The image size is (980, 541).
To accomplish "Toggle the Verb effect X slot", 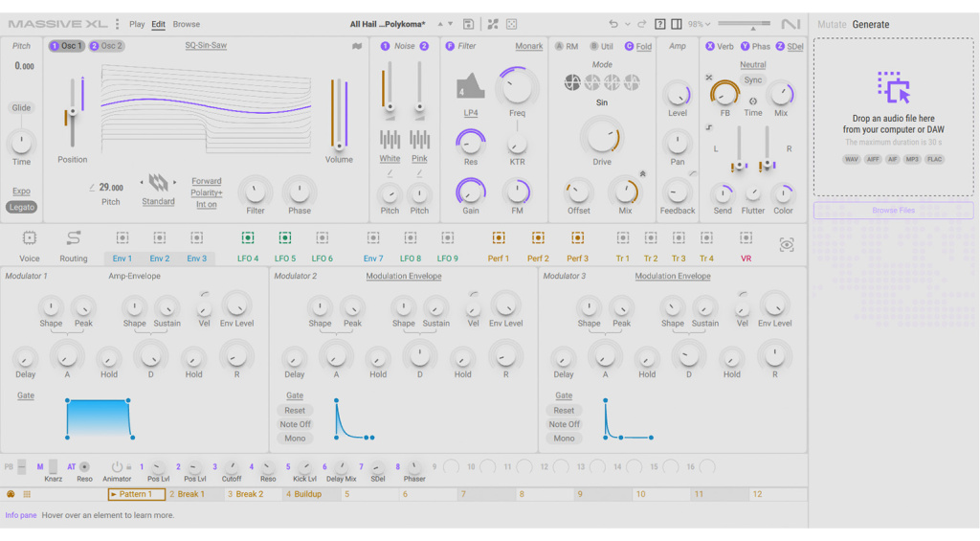I will tap(710, 46).
